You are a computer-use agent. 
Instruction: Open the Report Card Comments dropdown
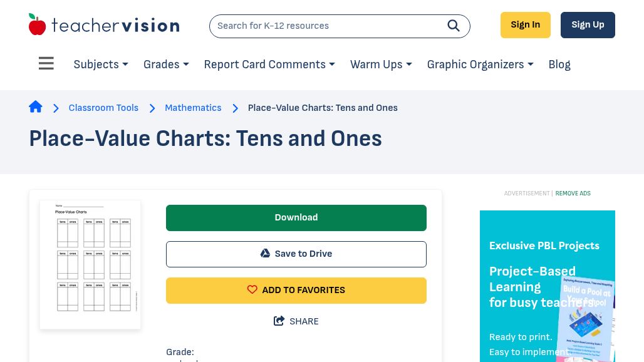[269, 65]
